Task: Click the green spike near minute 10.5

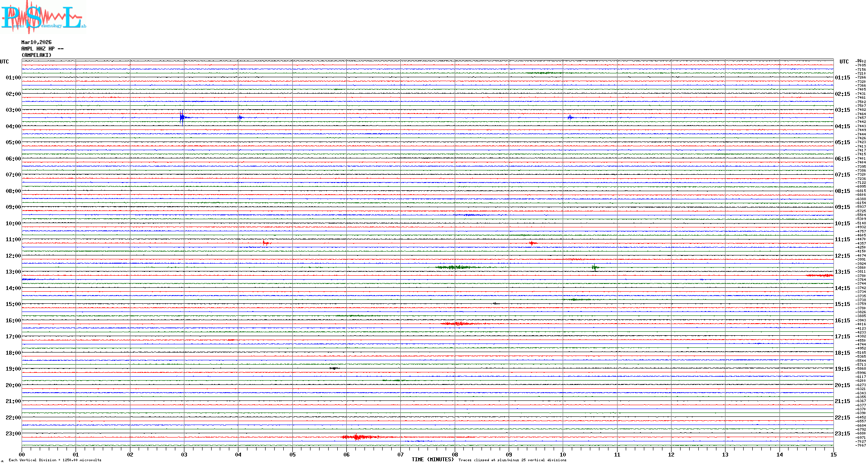Action: click(595, 268)
